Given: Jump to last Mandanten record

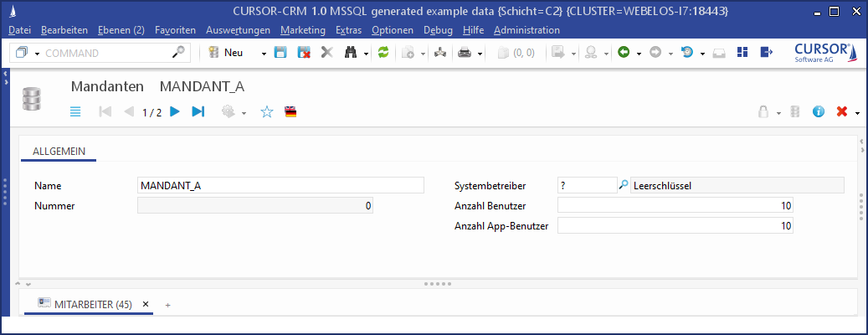Looking at the screenshot, I should point(198,111).
